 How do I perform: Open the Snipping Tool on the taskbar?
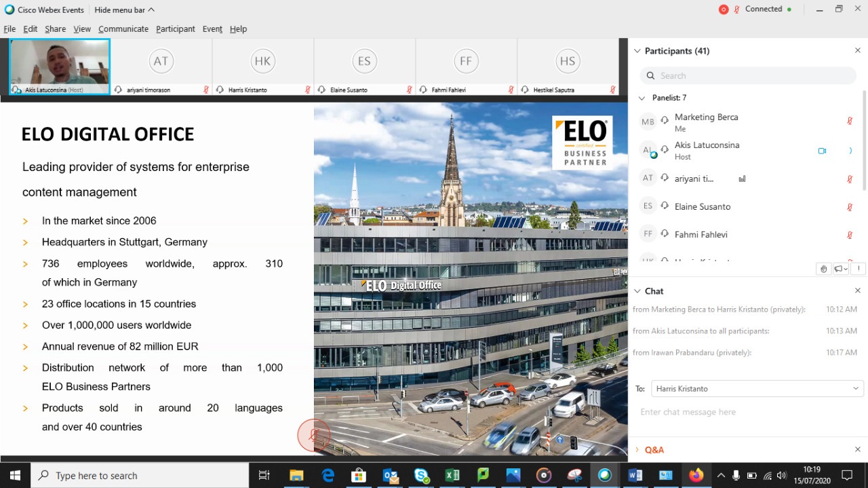coord(575,475)
